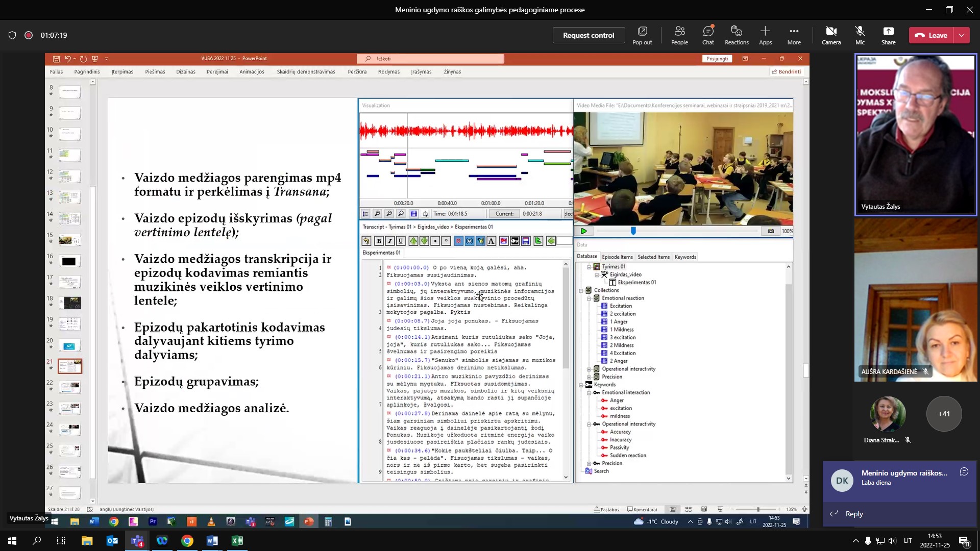Collapse the Emotional interaction keyword group

coord(589,392)
